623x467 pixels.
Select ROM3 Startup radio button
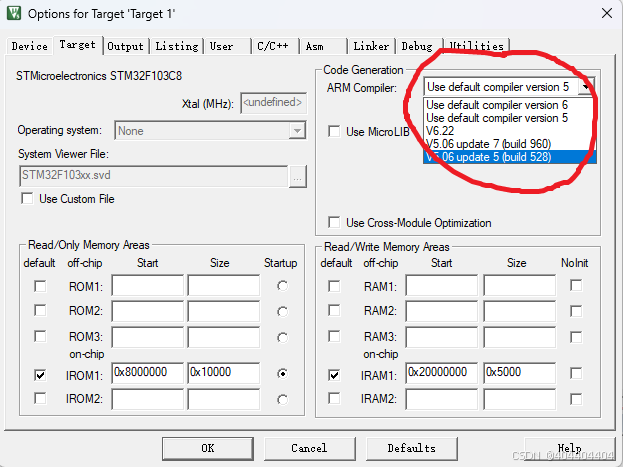pos(282,337)
